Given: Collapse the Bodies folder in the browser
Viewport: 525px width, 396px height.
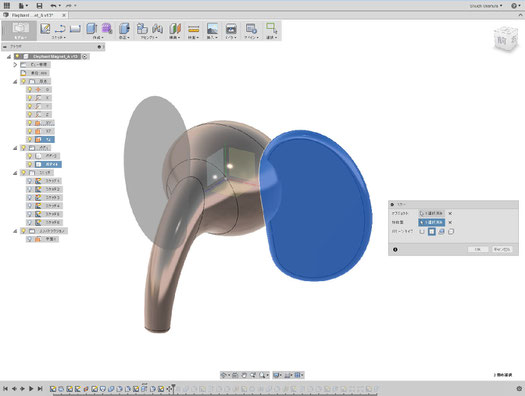Looking at the screenshot, I should 15,148.
